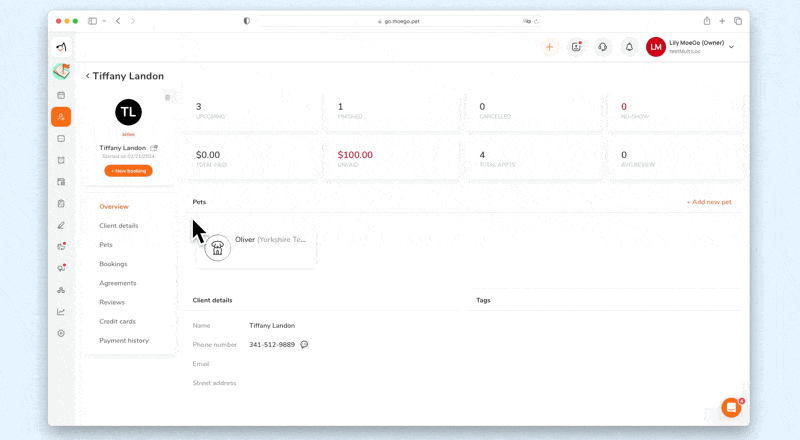Open the Client details tab
The height and width of the screenshot is (440, 800).
tap(118, 226)
